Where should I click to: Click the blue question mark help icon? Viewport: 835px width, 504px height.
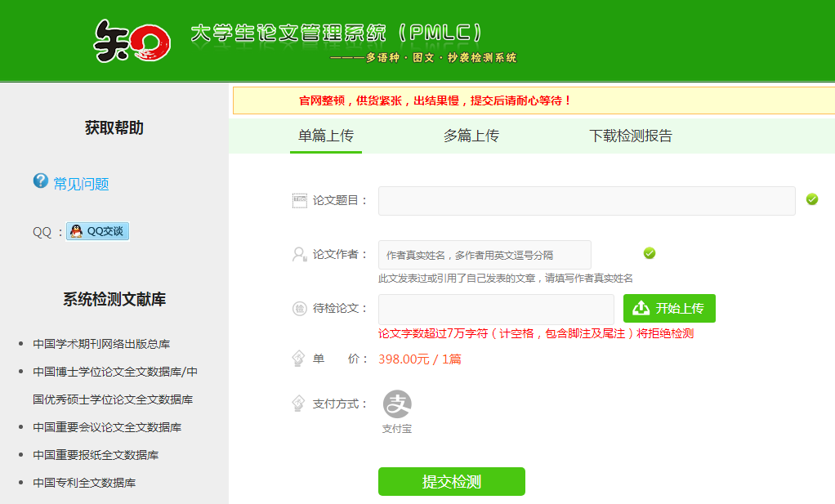[40, 181]
